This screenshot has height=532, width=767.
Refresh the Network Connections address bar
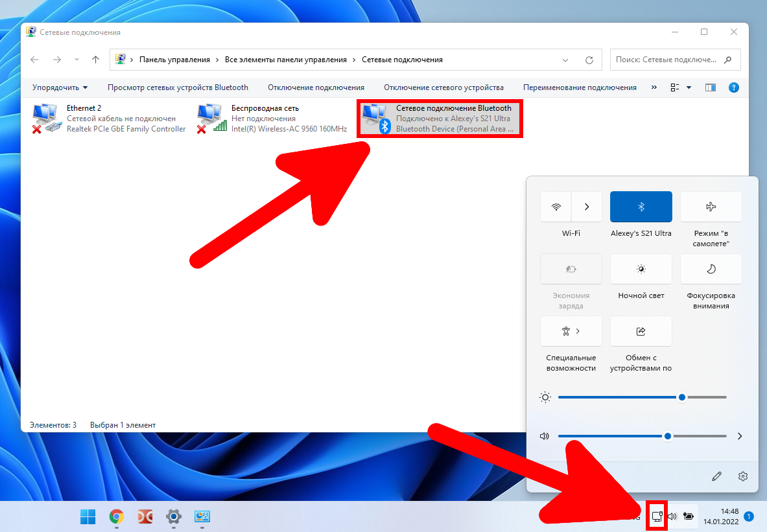589,60
